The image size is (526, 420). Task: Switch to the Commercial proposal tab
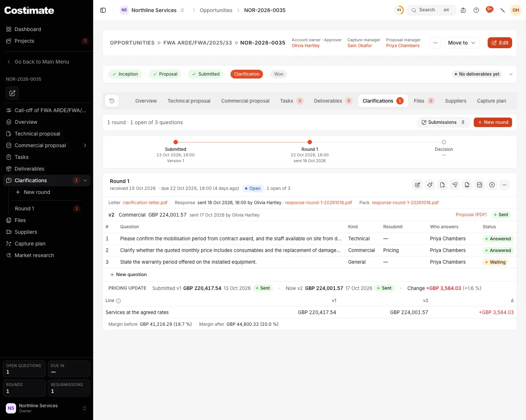pyautogui.click(x=245, y=101)
